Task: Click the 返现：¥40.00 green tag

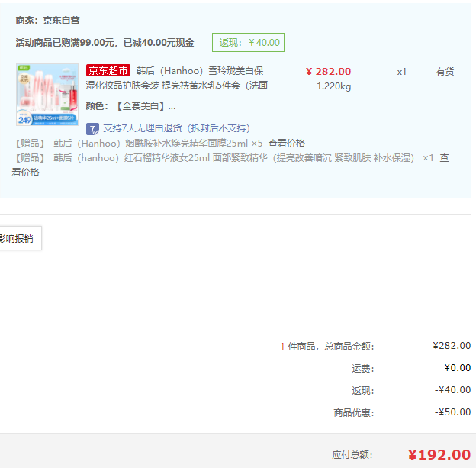Action: [x=248, y=43]
